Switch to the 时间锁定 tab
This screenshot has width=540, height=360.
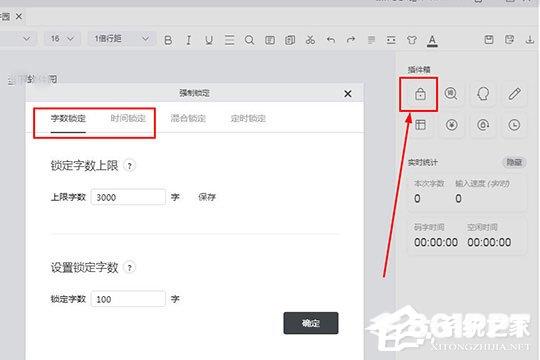pos(128,119)
